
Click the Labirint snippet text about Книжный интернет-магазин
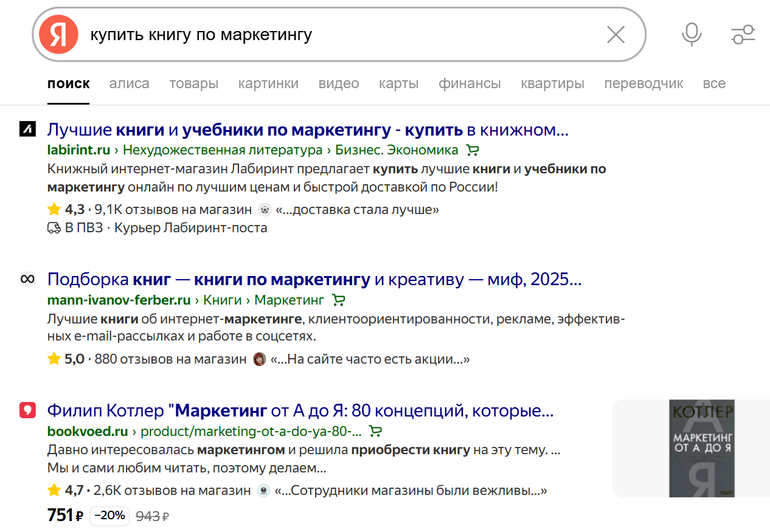tap(327, 178)
